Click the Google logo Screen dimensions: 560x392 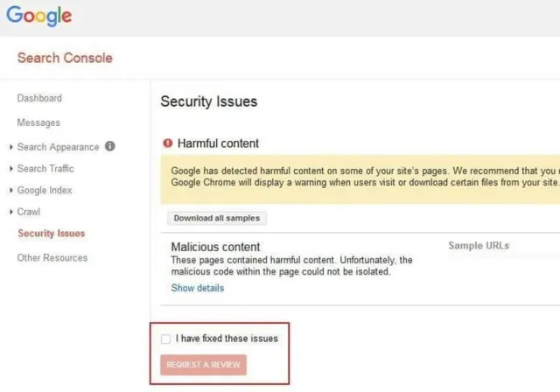coord(38,16)
